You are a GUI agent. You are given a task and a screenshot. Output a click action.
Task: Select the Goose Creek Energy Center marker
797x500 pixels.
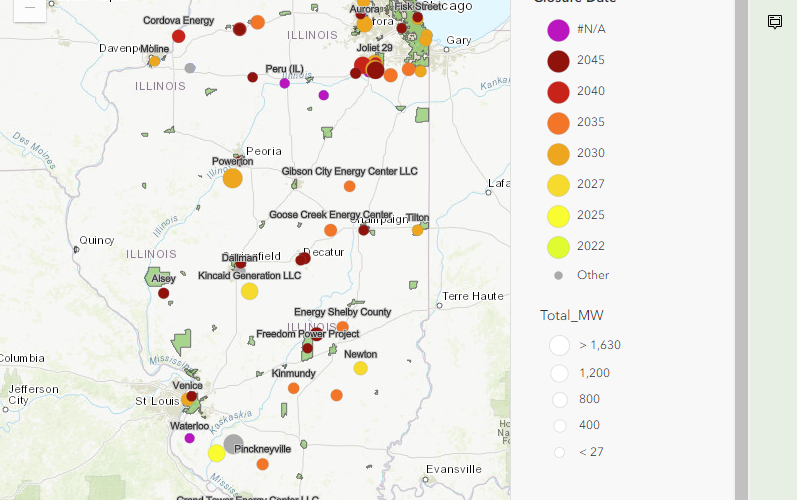tap(330, 230)
